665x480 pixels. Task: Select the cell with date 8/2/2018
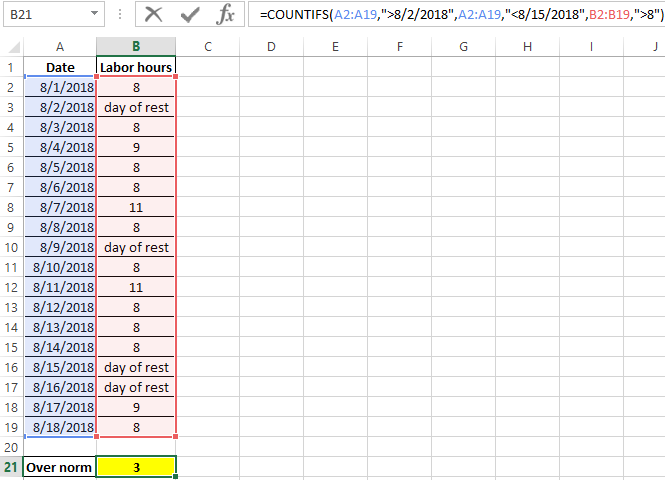60,107
